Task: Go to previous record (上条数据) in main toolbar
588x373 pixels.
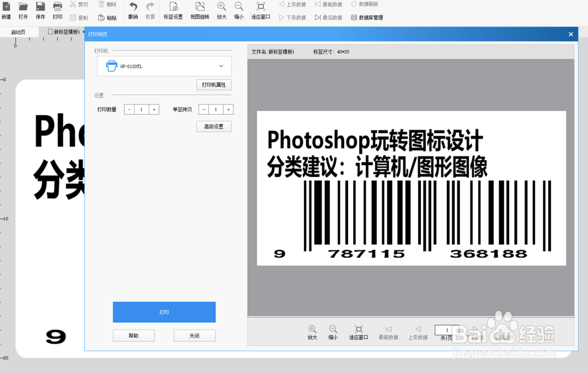Action: [292, 5]
